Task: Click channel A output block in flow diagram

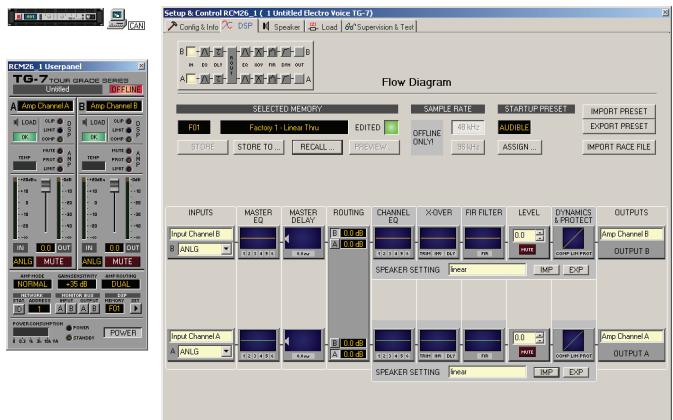Action: point(300,79)
